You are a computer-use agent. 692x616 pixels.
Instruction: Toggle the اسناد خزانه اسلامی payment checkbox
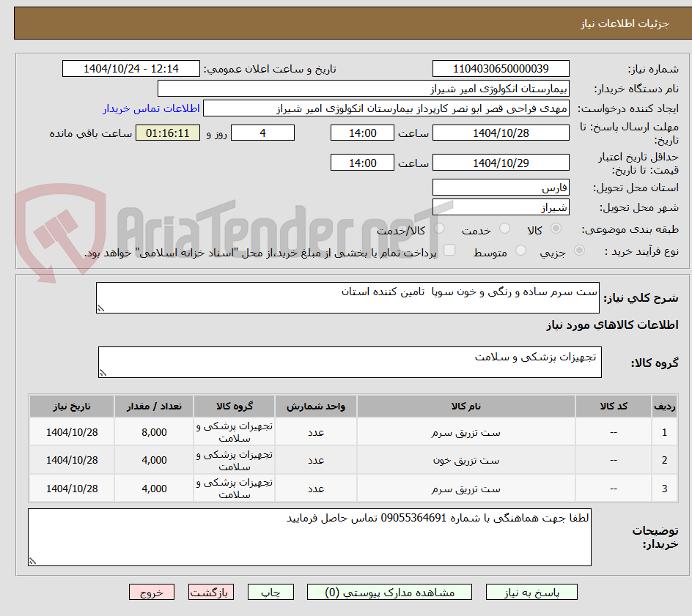pyautogui.click(x=449, y=250)
